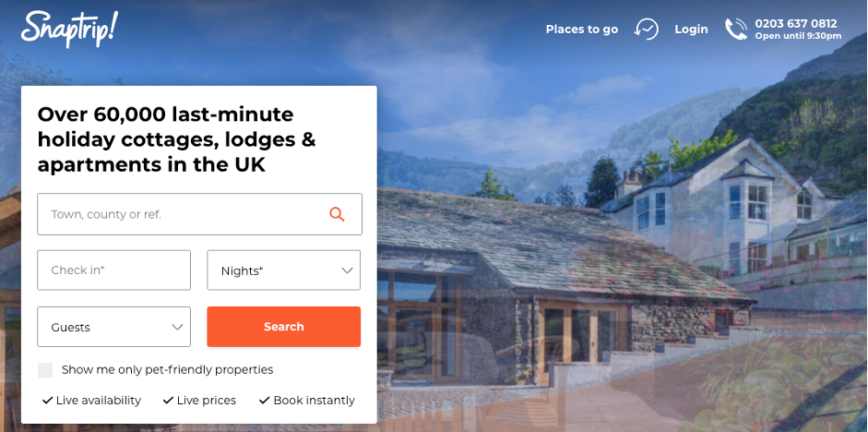Click the Guests dropdown chevron arrow

point(177,327)
